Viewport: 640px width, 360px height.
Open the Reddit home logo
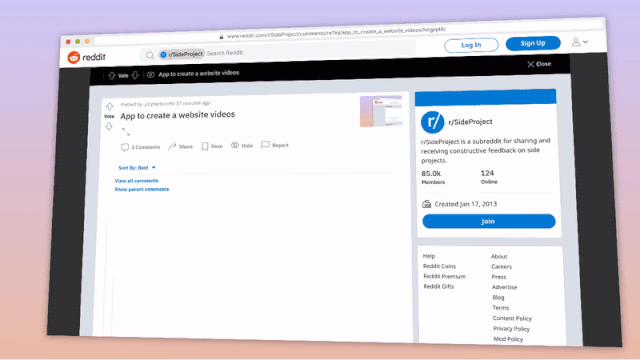click(x=87, y=57)
